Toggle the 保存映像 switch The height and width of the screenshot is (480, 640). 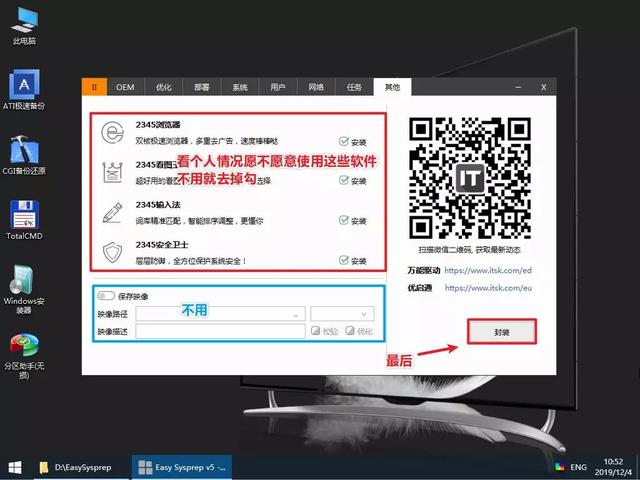[106, 296]
